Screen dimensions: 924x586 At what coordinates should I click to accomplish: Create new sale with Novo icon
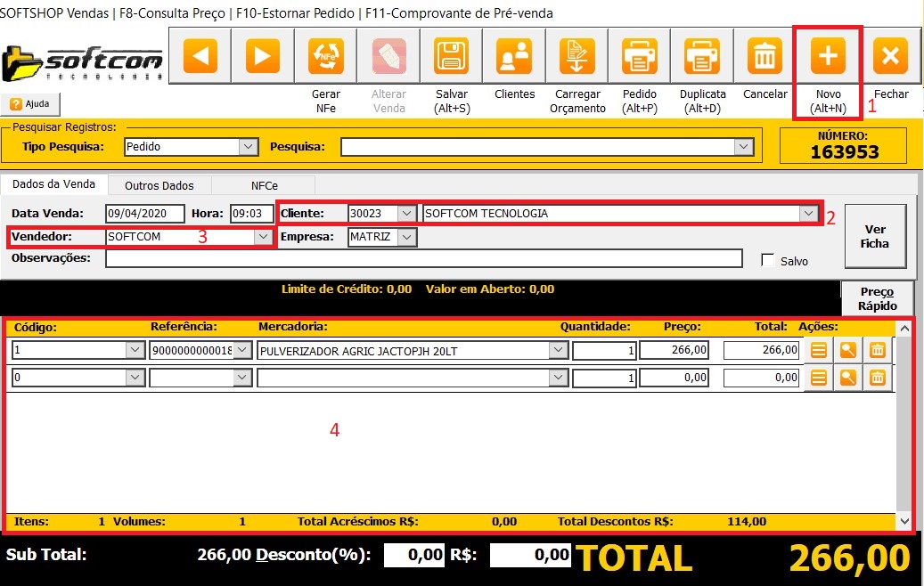[x=827, y=57]
